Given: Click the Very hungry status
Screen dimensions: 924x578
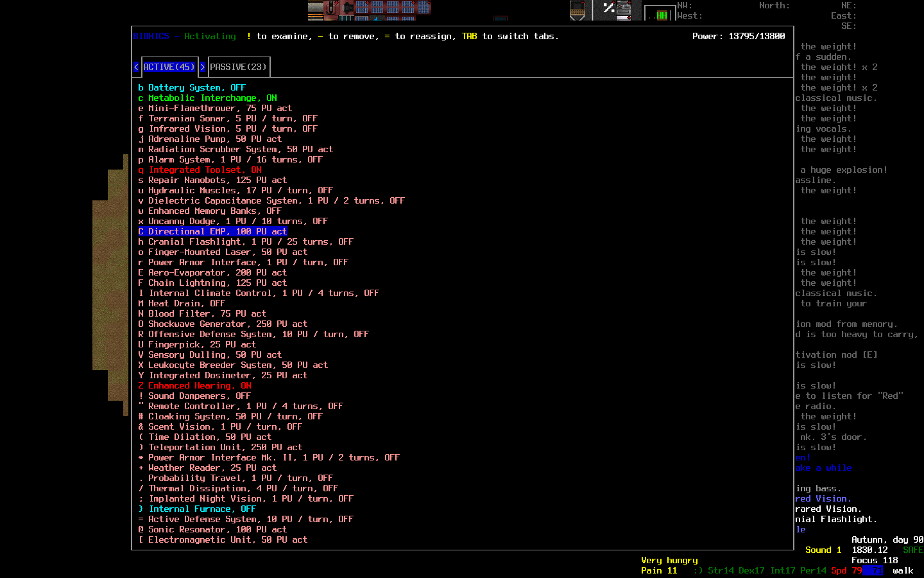Looking at the screenshot, I should [669, 560].
